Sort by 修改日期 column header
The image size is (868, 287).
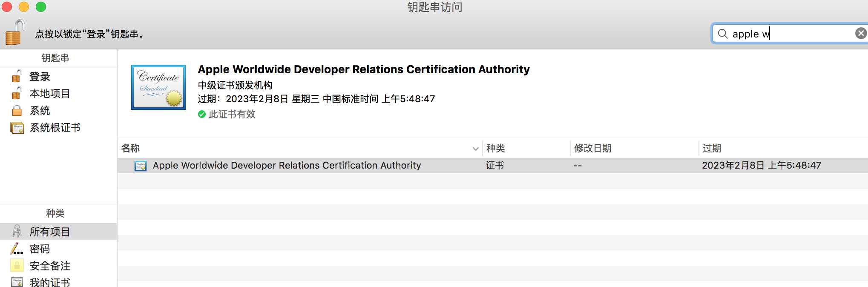(635, 148)
